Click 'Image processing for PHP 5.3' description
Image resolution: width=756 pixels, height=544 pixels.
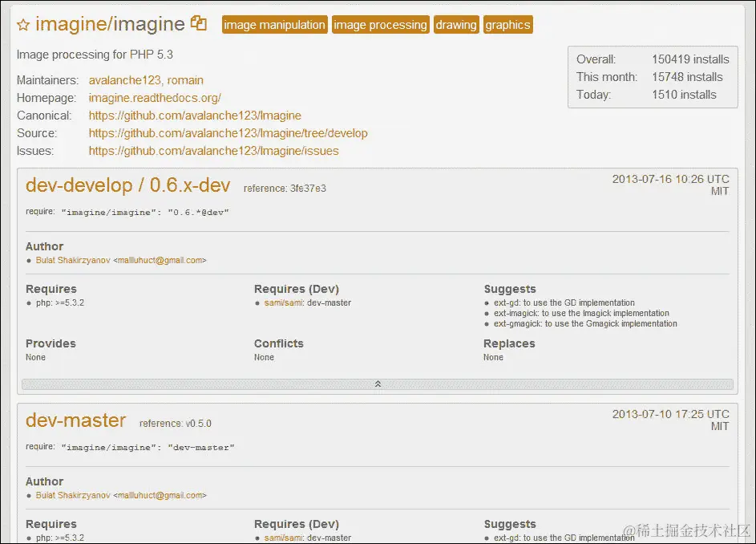[95, 55]
